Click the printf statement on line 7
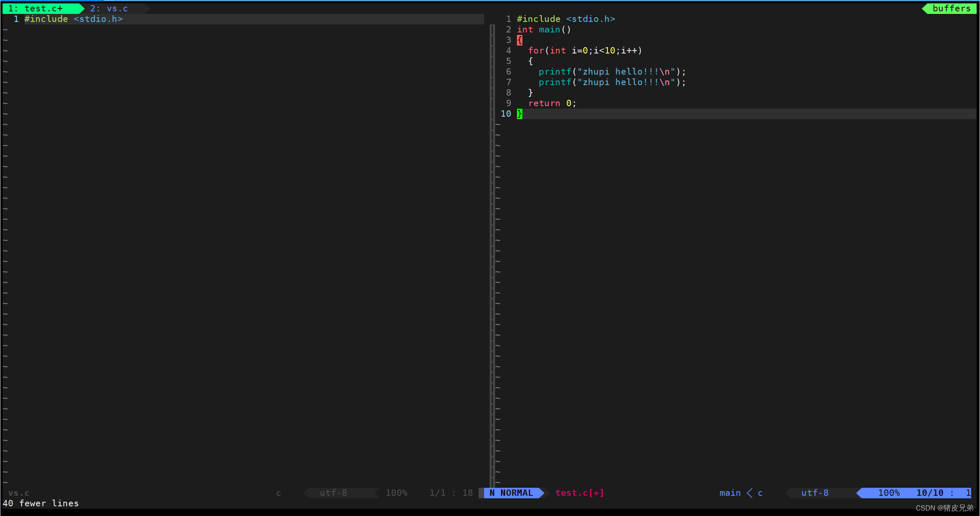 [x=612, y=82]
